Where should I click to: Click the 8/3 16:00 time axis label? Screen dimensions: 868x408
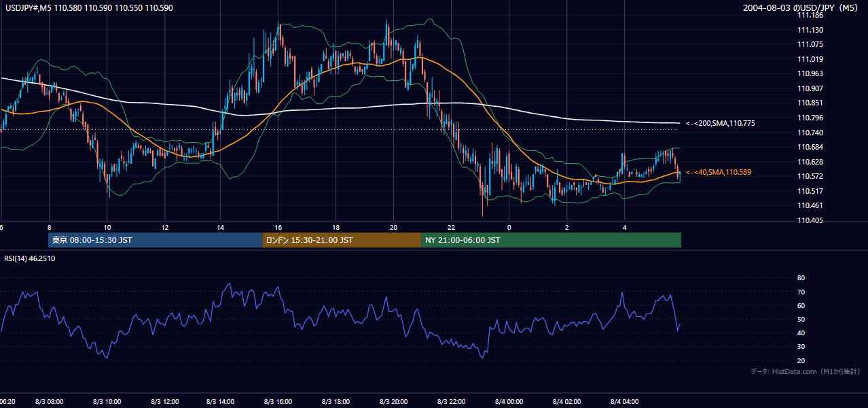[x=278, y=402]
